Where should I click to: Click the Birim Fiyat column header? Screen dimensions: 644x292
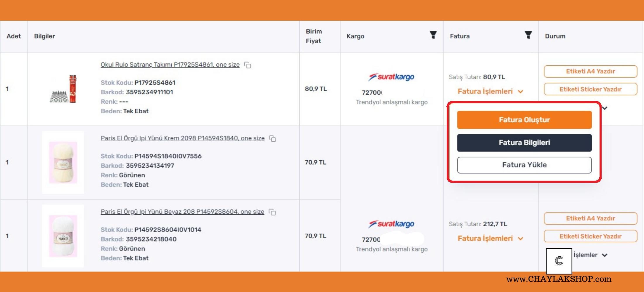click(x=314, y=36)
